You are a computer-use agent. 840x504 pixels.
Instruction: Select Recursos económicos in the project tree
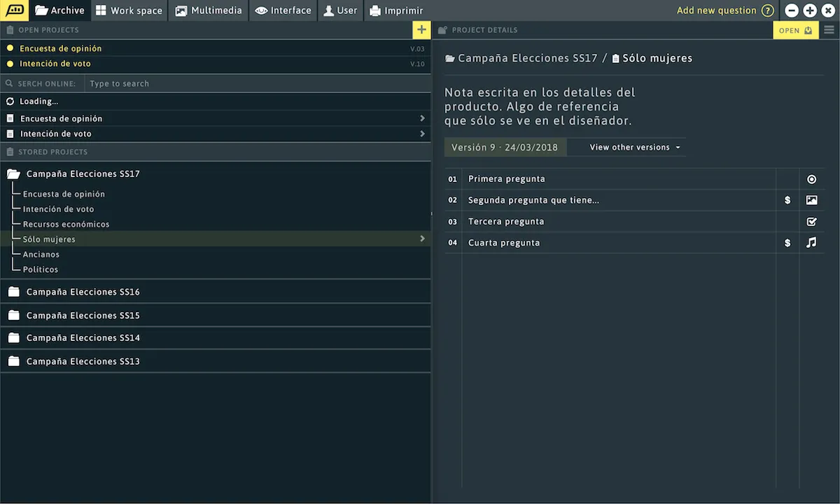(66, 225)
